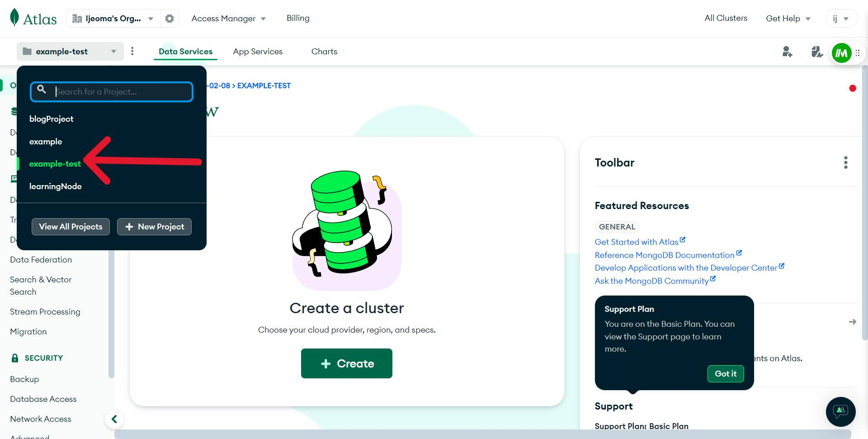Switch to Data Services tab

pos(185,52)
